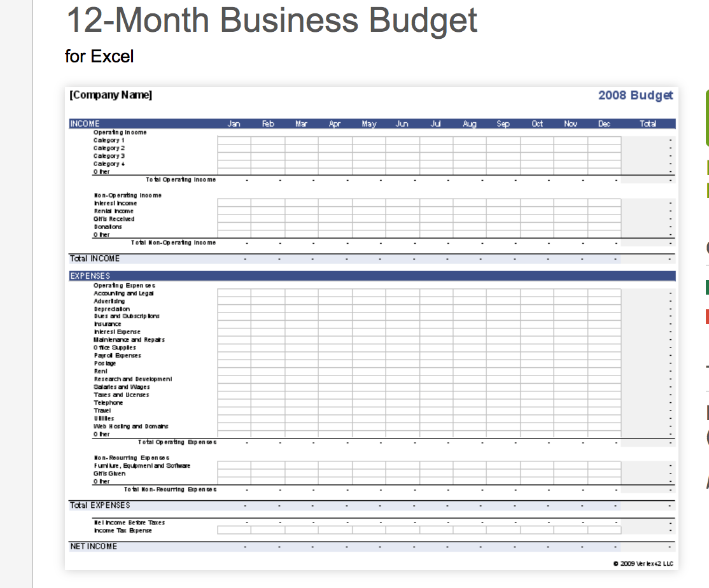Select the Total INCOME summary row

click(x=92, y=258)
